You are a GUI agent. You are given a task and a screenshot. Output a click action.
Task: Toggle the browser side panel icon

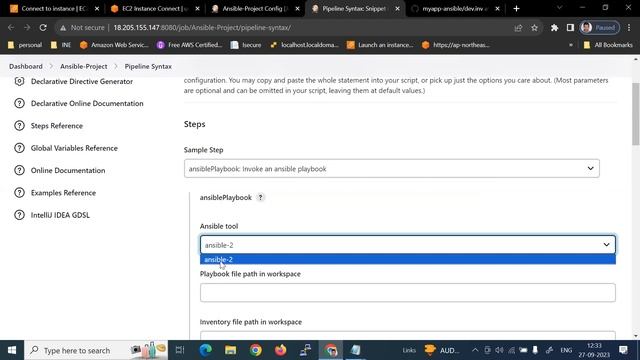(x=570, y=28)
